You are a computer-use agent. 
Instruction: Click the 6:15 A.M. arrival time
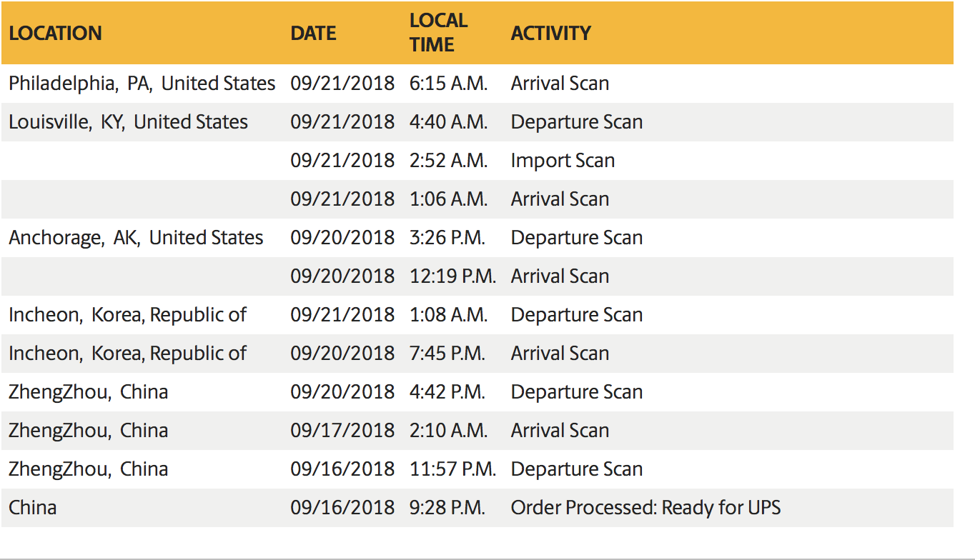pyautogui.click(x=448, y=84)
